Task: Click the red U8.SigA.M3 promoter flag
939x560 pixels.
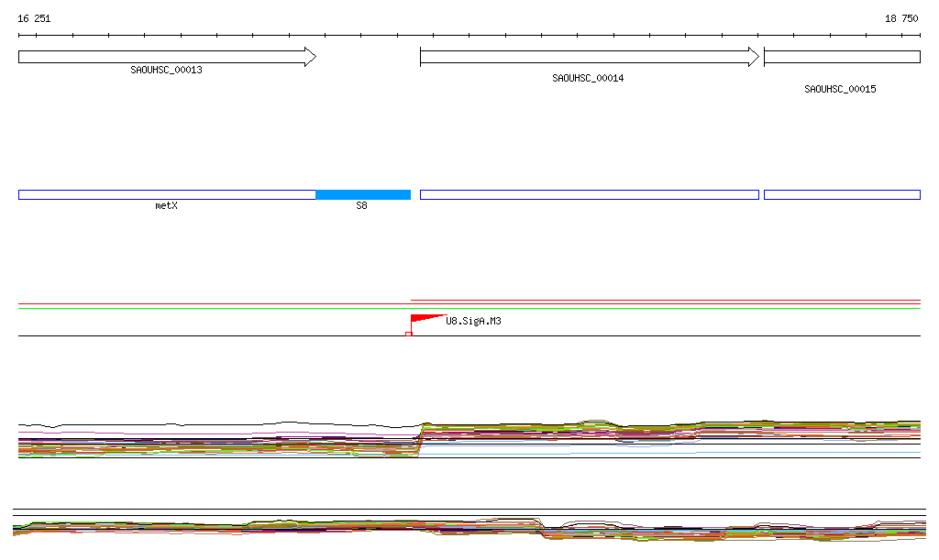Action: pyautogui.click(x=422, y=320)
